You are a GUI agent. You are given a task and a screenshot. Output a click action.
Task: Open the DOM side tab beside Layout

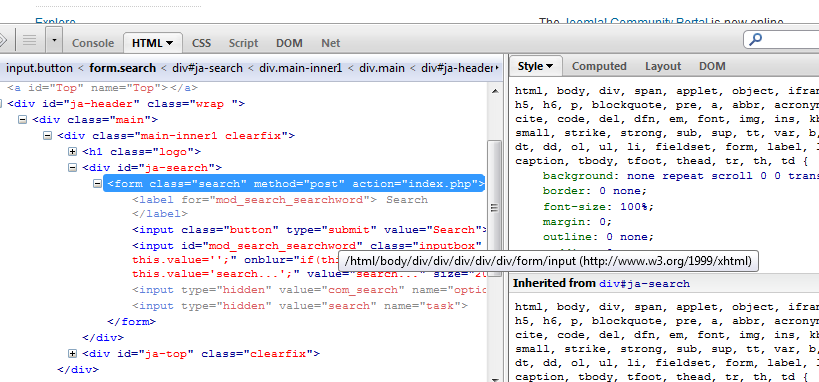click(x=712, y=66)
